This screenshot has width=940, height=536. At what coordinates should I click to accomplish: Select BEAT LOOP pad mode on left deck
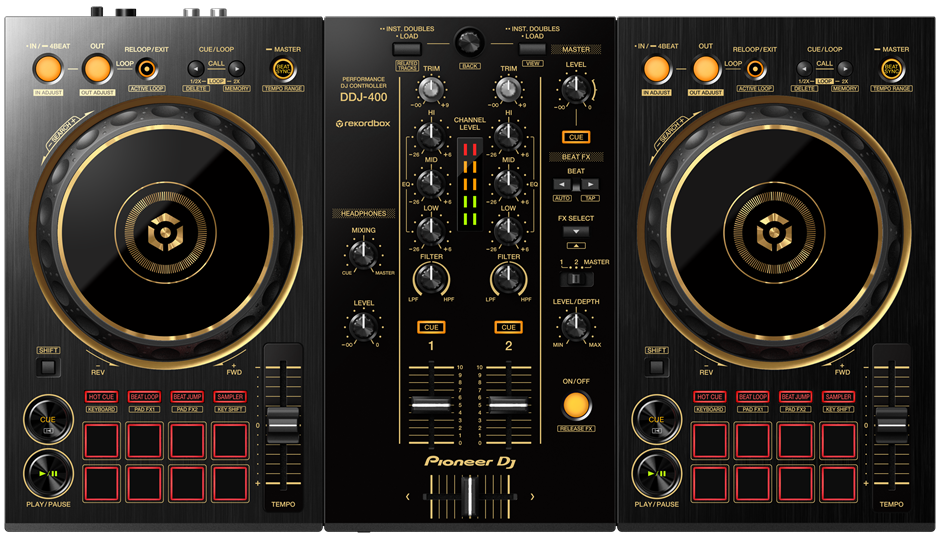(144, 397)
